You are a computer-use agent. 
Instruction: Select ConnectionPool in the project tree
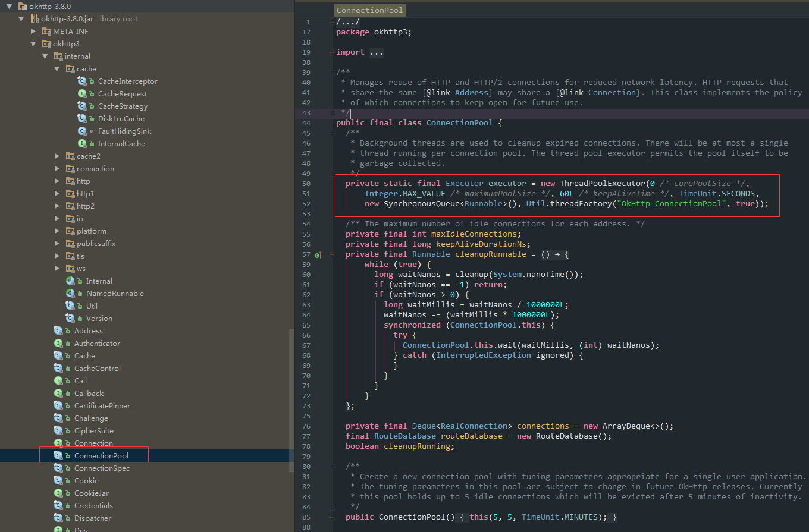101,456
